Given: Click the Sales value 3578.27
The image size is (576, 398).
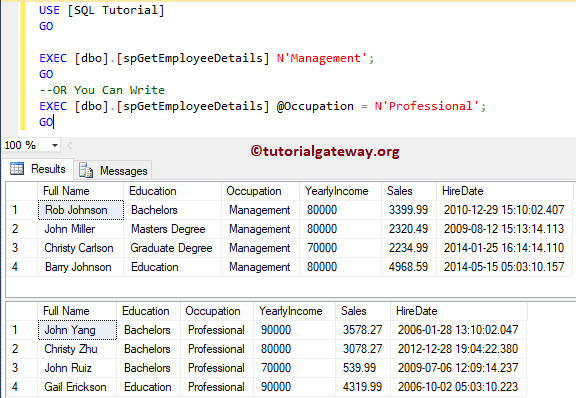Looking at the screenshot, I should (x=363, y=330).
